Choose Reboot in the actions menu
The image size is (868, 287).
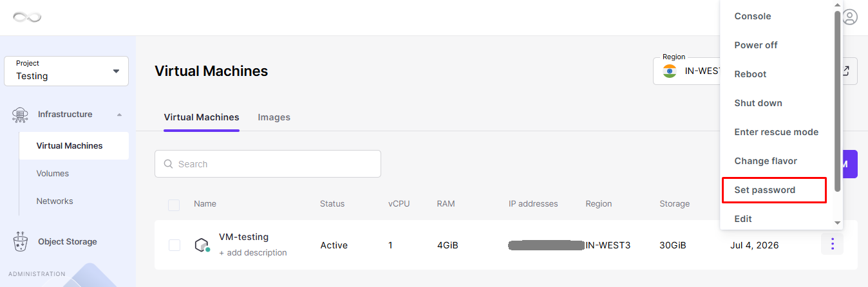tap(750, 74)
